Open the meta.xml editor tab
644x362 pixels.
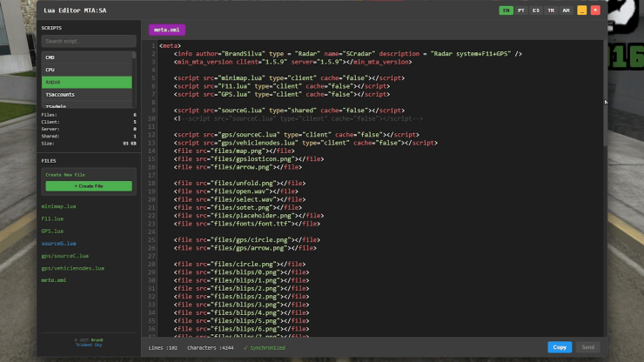click(166, 30)
